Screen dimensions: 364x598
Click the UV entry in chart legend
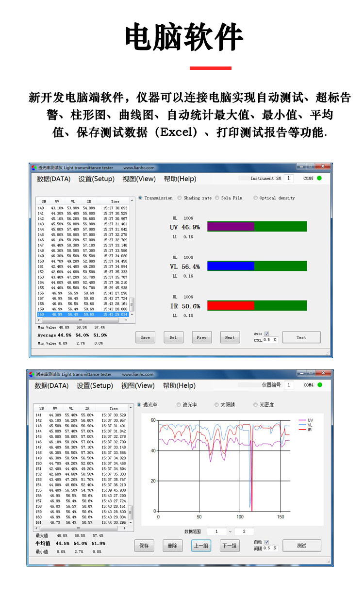click(306, 420)
